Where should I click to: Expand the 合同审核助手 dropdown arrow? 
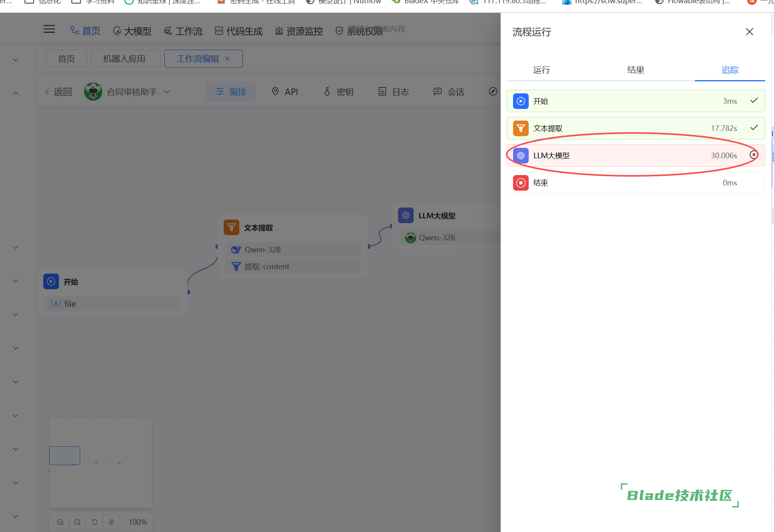pos(167,92)
